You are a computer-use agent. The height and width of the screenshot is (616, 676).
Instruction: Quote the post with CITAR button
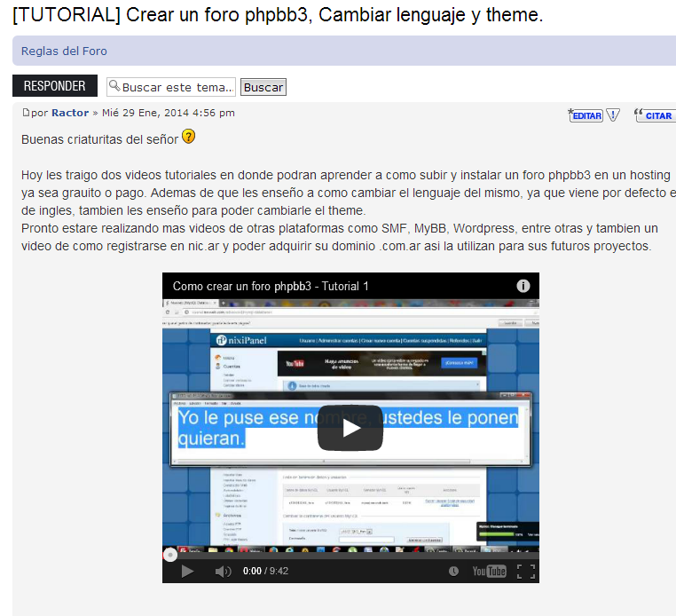click(655, 115)
